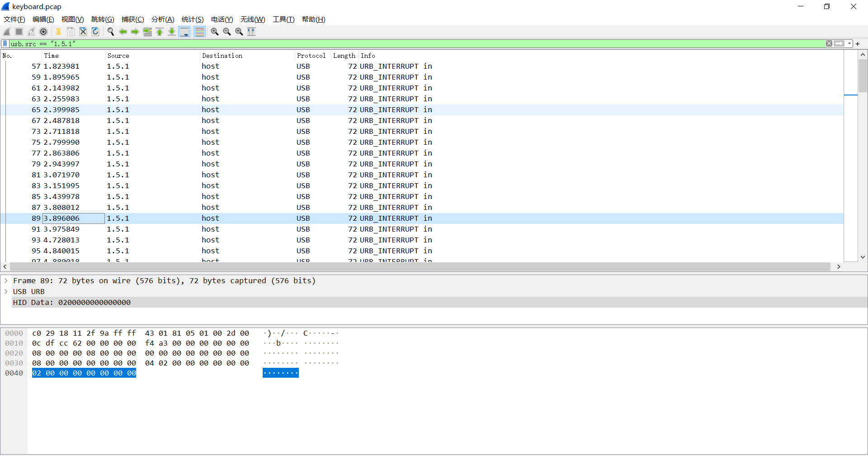Screen dimensions: 868x456
Task: Click the go-to-packet icon
Action: tap(147, 32)
